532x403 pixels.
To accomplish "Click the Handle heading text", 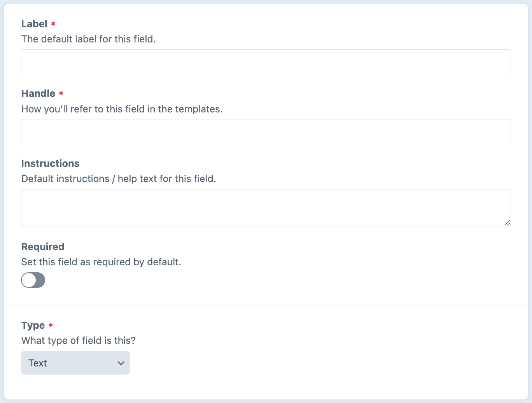I will click(38, 93).
